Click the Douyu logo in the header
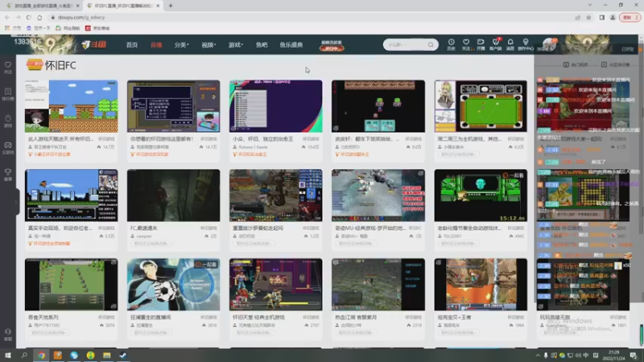The width and height of the screenshot is (644, 362). 93,44
